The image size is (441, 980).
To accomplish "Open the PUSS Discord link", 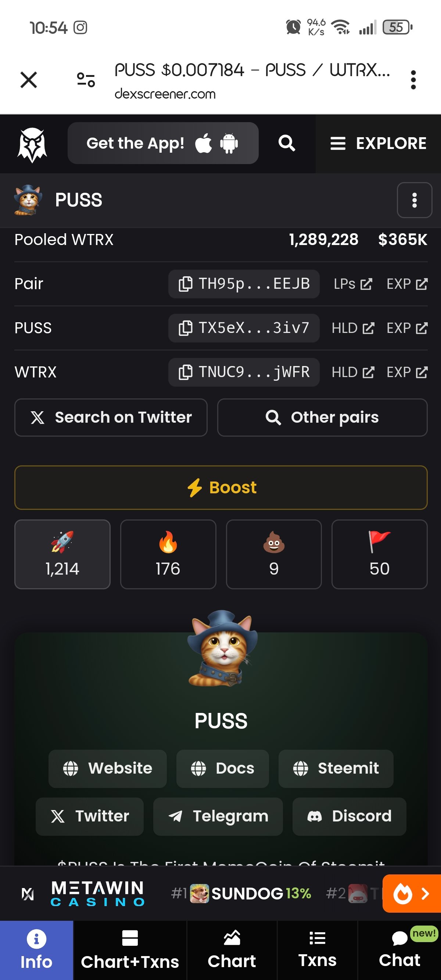I will 349,816.
